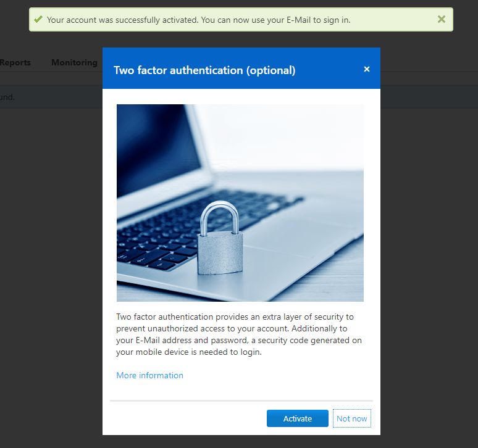Activate two factor authentication
478x448 pixels.
pyautogui.click(x=298, y=418)
